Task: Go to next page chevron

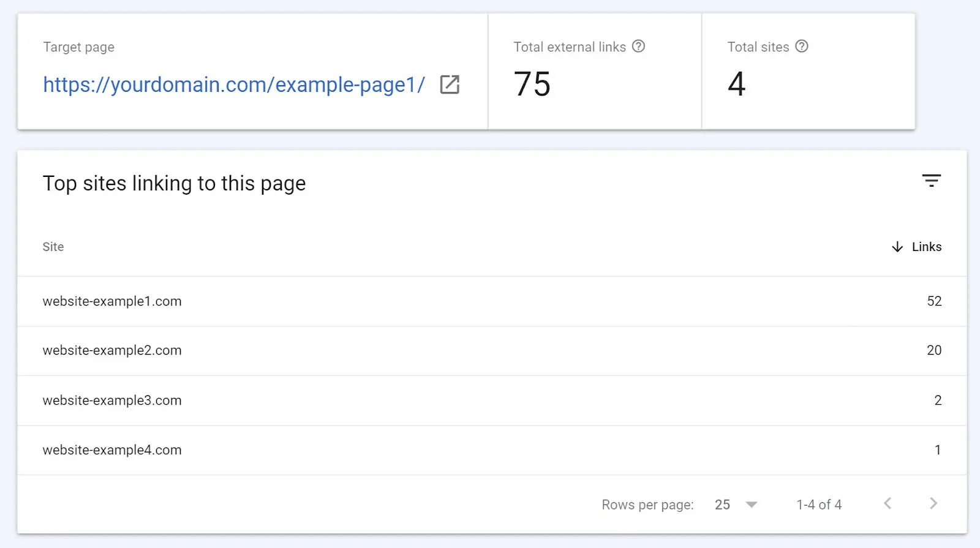Action: (x=933, y=504)
